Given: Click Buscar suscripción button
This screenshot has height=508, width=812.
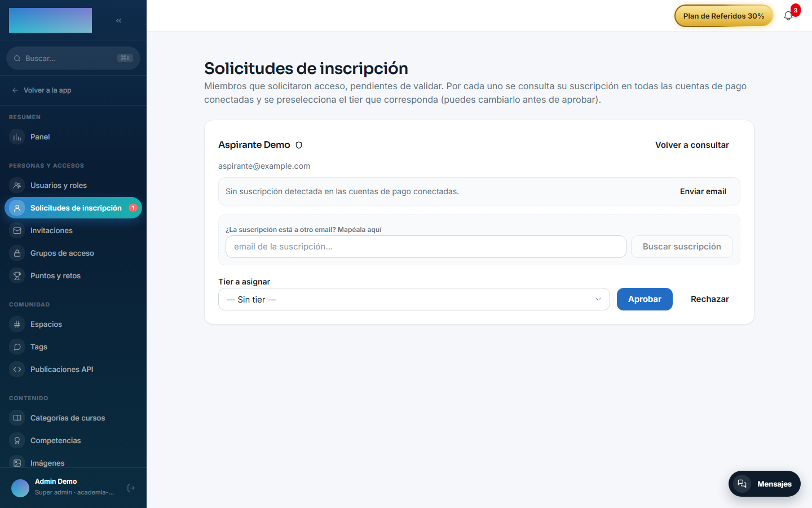Looking at the screenshot, I should tap(682, 247).
